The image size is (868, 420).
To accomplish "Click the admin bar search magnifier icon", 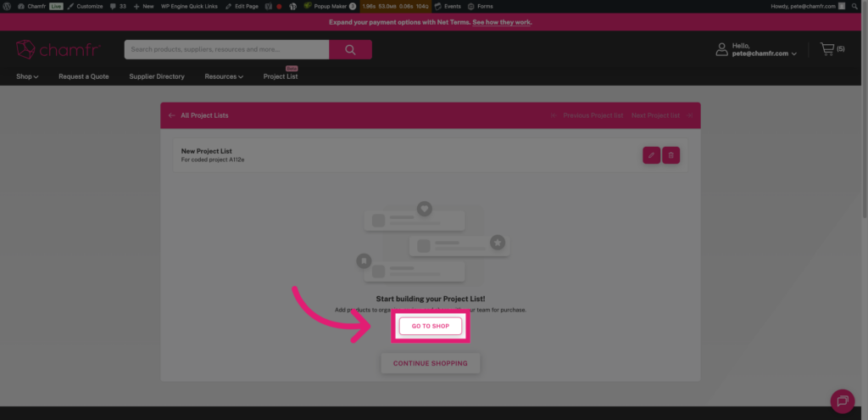I will click(855, 6).
